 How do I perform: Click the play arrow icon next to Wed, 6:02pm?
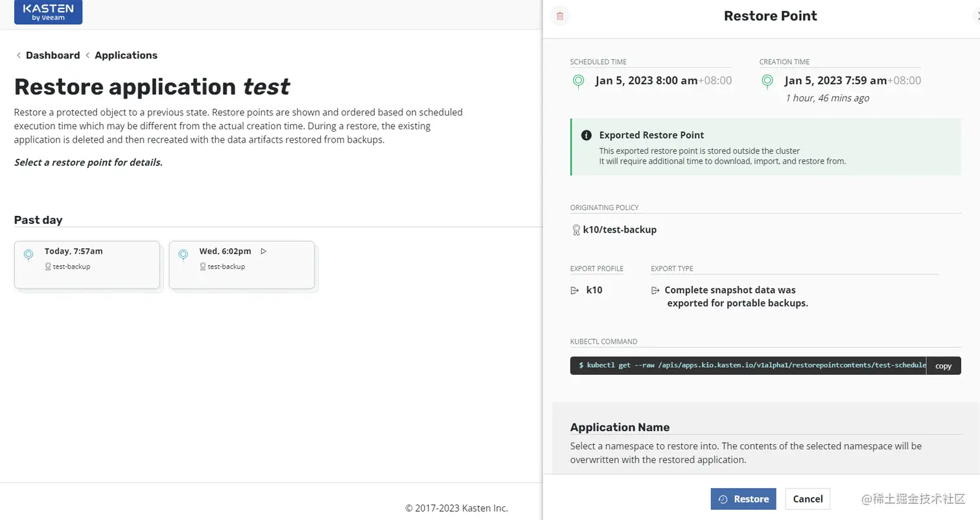[x=263, y=251]
